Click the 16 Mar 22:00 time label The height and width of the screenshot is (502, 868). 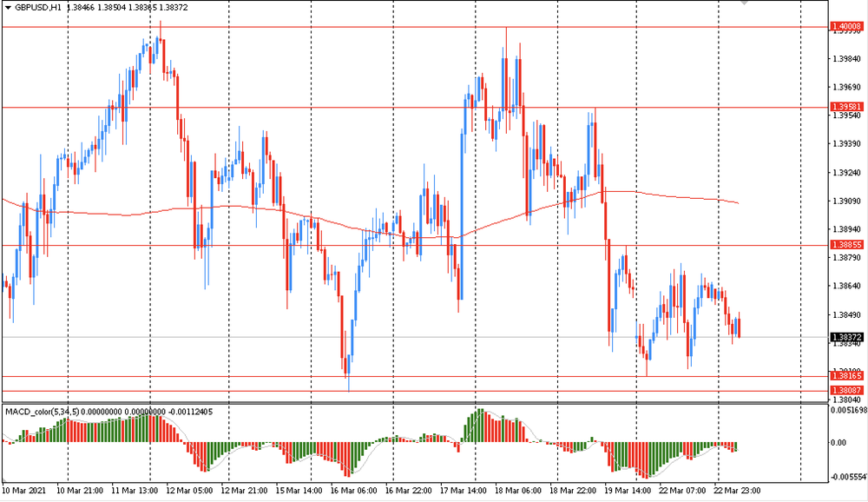click(x=409, y=491)
